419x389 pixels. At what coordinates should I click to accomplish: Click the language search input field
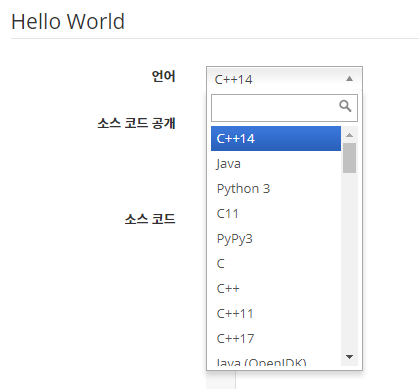pyautogui.click(x=284, y=108)
